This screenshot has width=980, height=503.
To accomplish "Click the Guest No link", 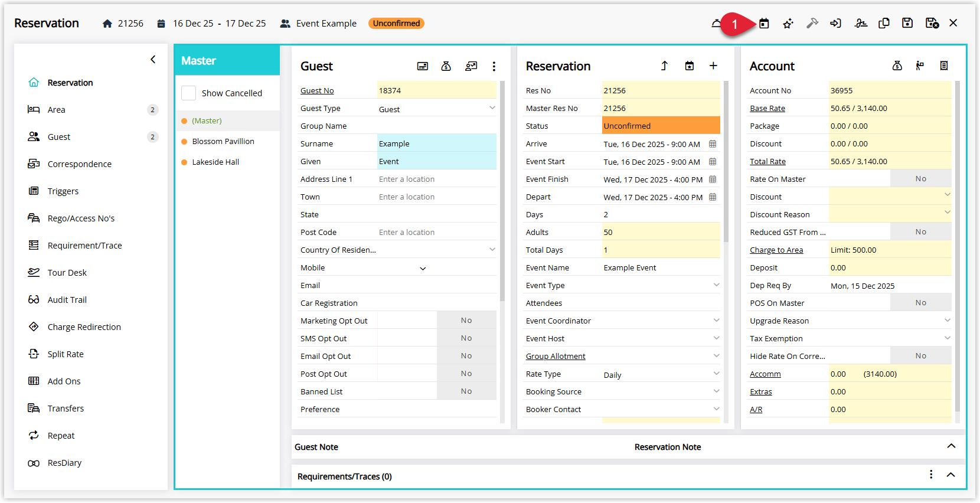I will (x=317, y=90).
